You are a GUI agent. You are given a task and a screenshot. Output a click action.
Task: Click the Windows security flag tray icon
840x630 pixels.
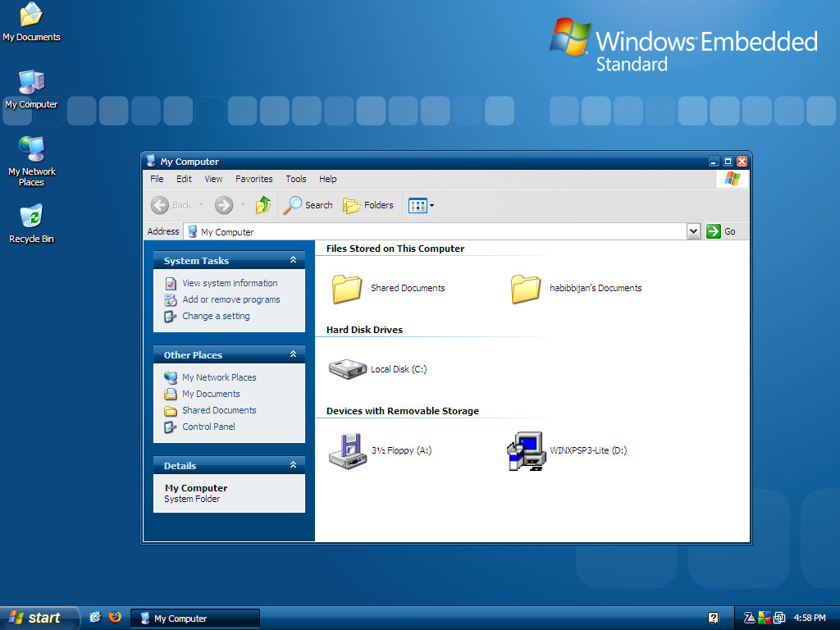coord(765,619)
